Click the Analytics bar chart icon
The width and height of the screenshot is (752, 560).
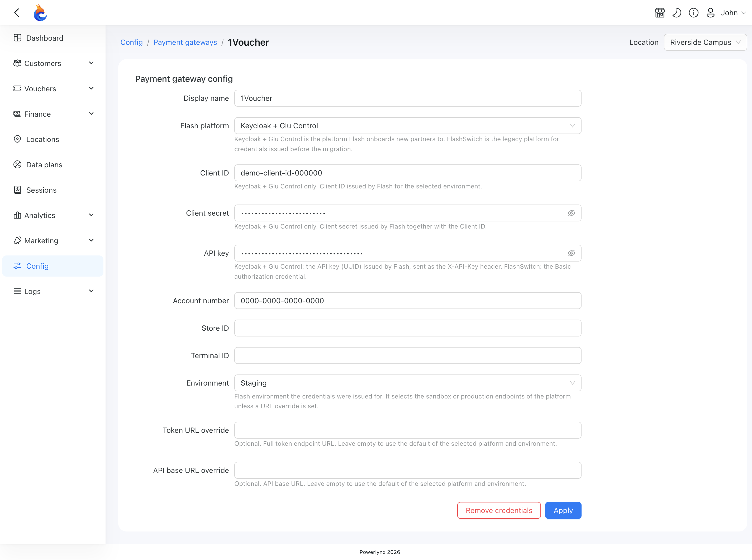pos(17,215)
